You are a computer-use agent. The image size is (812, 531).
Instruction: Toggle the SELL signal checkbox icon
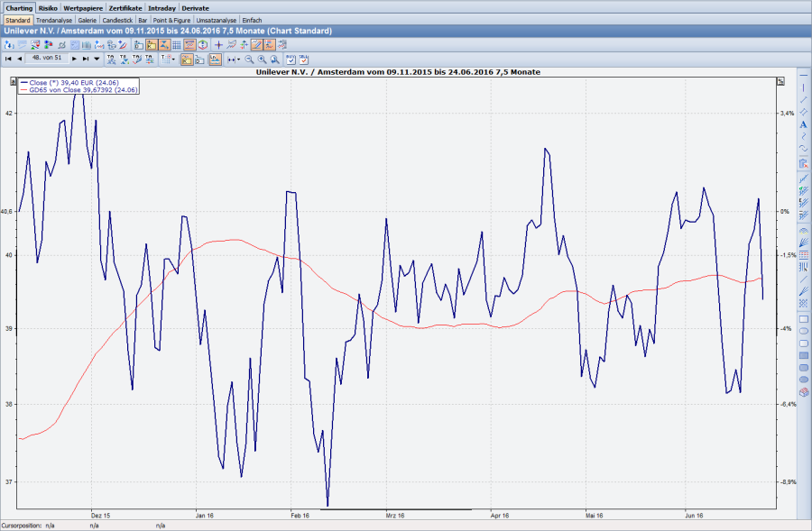click(304, 60)
